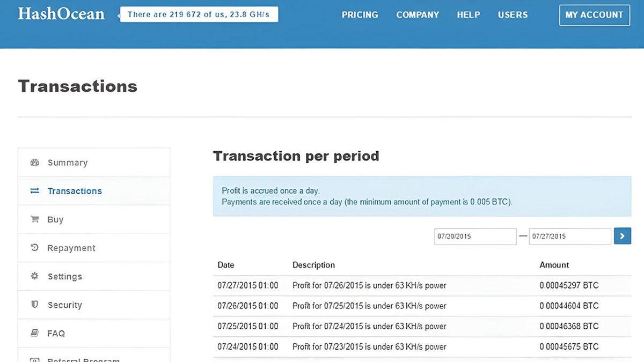
Task: Open the COMPANY menu
Action: (x=418, y=15)
